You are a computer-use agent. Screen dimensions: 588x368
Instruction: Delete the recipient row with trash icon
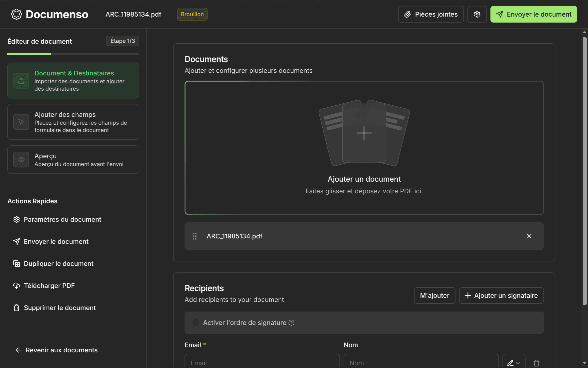point(536,363)
